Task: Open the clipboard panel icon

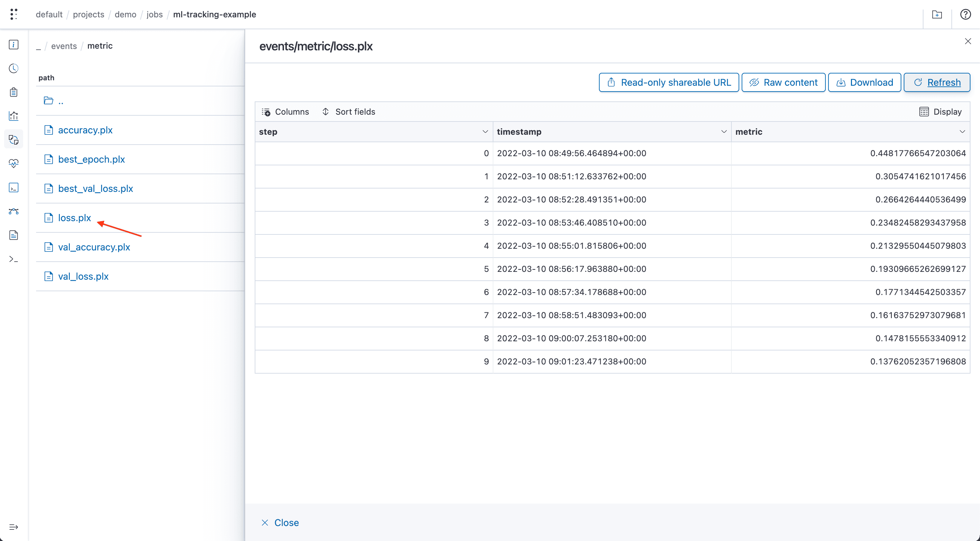Action: pos(13,92)
